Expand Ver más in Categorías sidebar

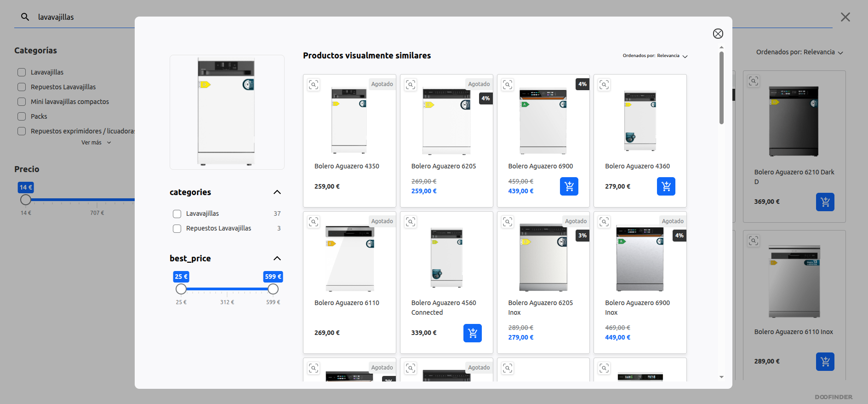point(96,143)
